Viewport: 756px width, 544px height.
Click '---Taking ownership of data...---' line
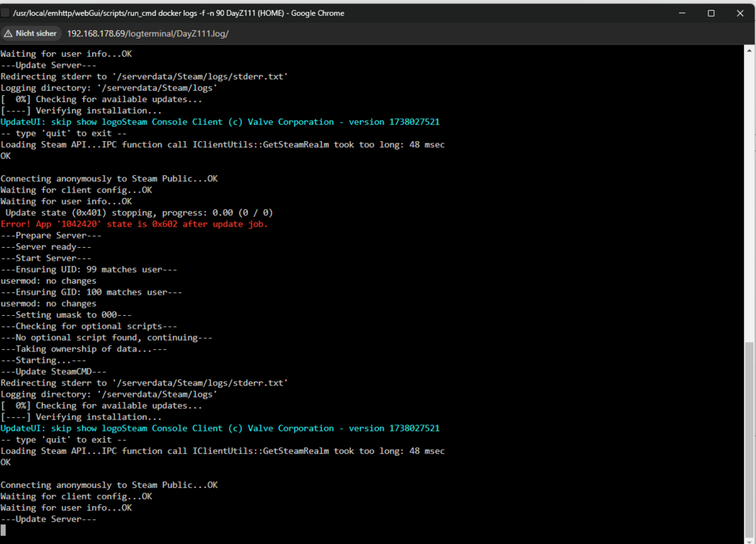click(84, 349)
